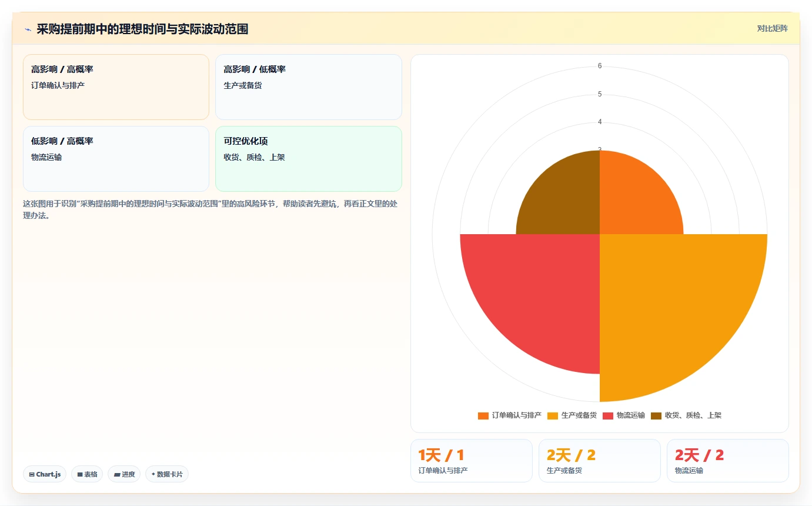Click the 收货、质检、上架 text in green card
The image size is (812, 506).
[x=255, y=157]
